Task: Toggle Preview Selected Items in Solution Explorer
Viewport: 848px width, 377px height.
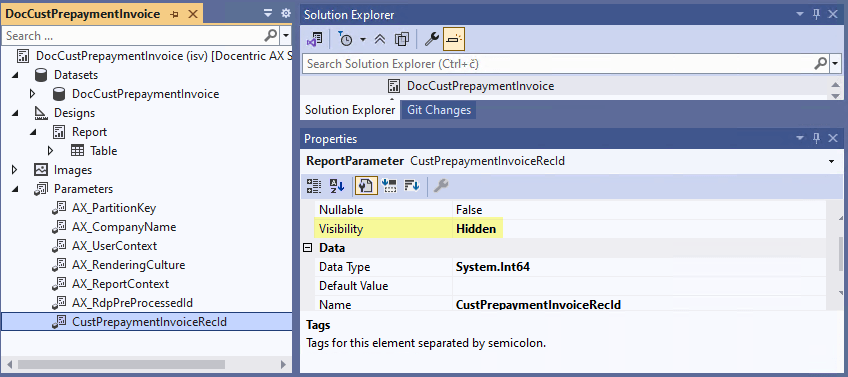Action: click(454, 39)
